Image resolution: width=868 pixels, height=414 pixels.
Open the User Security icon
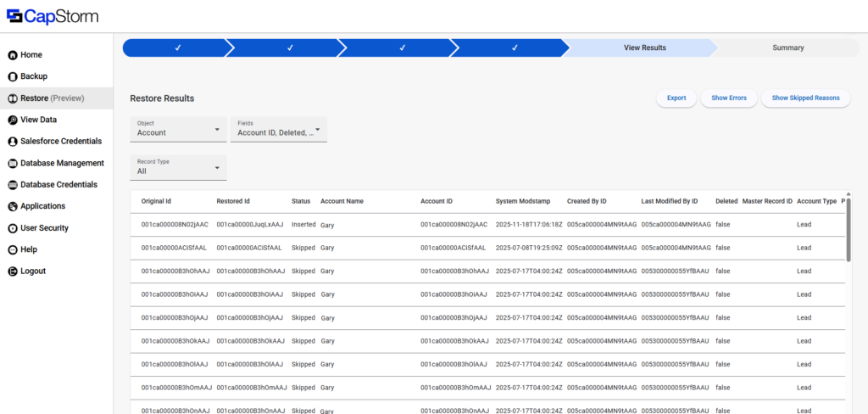point(13,228)
